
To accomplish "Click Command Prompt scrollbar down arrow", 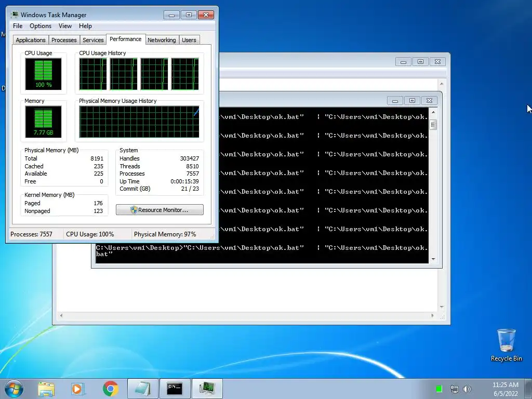I will (433, 259).
